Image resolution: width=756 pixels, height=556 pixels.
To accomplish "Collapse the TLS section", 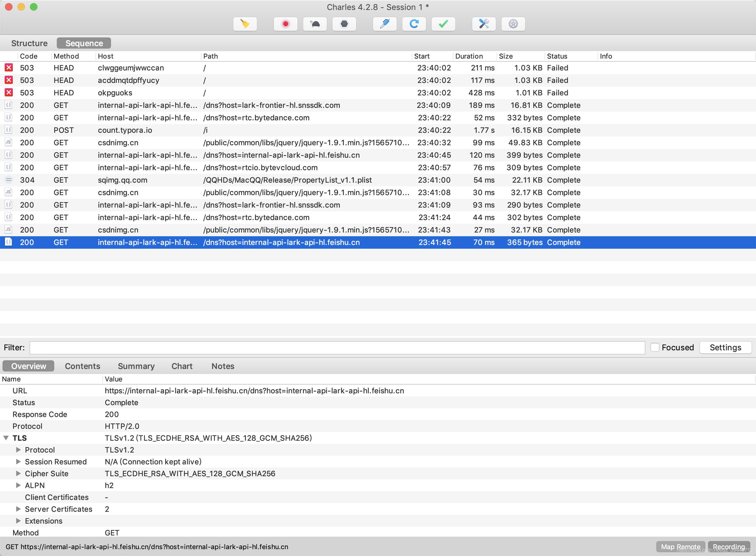I will point(6,438).
